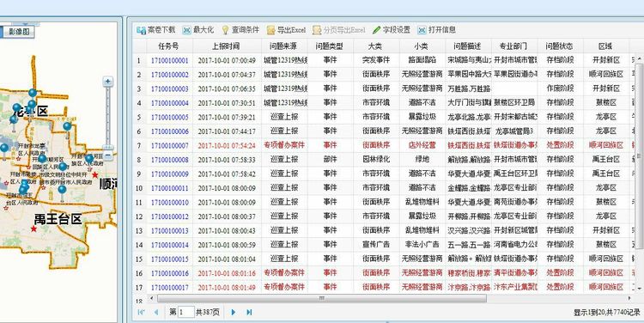Open task link 17100100016
The image size is (644, 323).
click(170, 273)
